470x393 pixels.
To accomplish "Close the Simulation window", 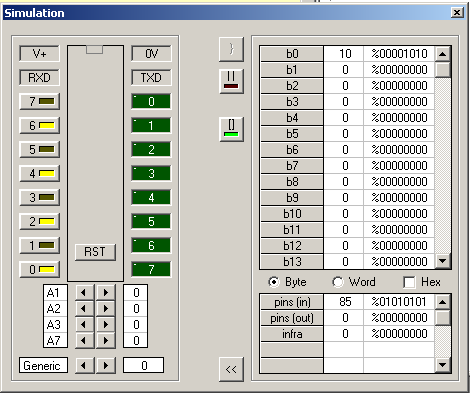I will tap(457, 13).
